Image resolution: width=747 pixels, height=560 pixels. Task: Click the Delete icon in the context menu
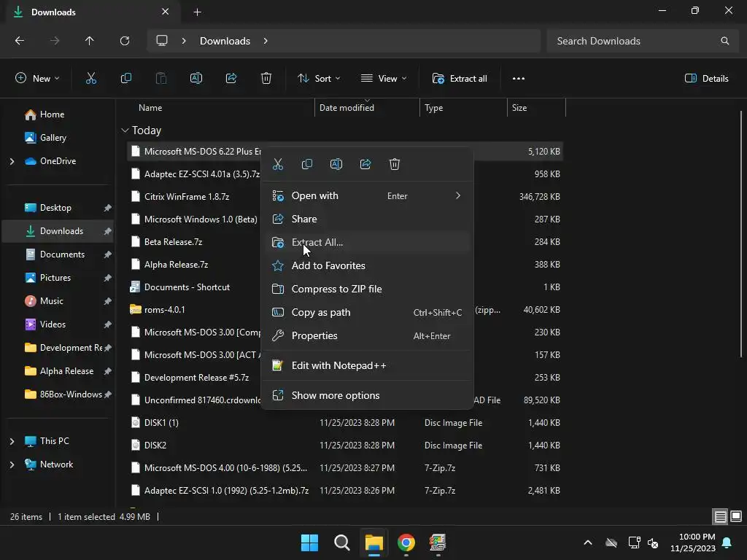395,164
